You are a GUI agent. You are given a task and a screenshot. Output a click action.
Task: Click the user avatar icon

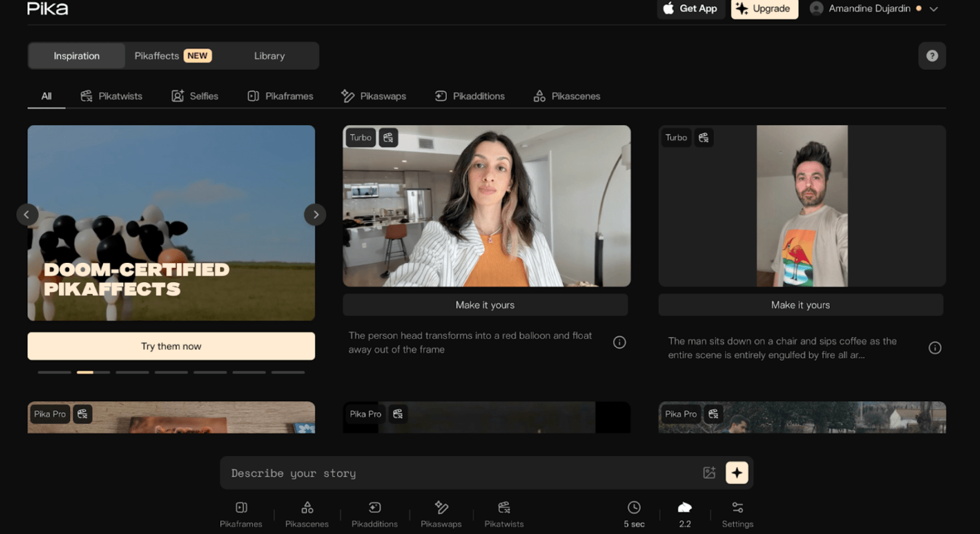(816, 8)
